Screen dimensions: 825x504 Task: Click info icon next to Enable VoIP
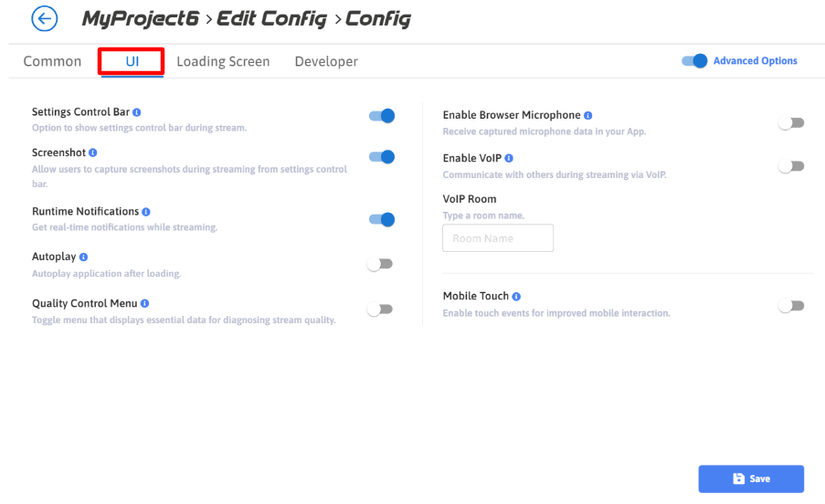509,159
